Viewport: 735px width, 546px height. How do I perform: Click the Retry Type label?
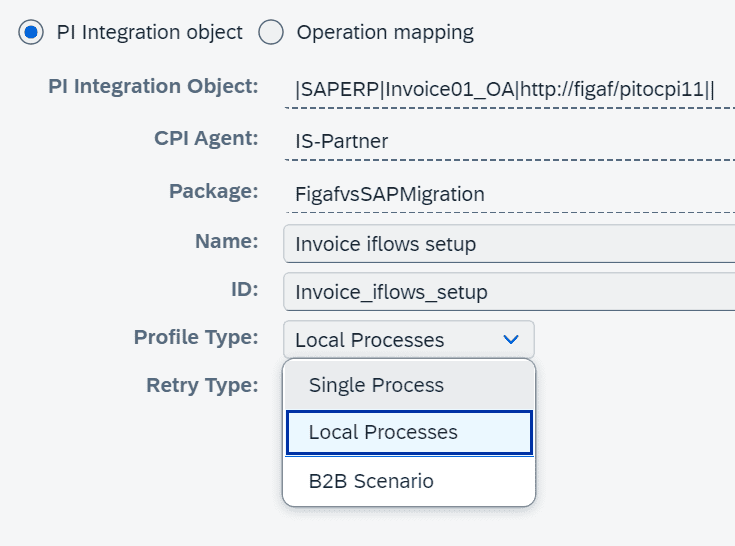[x=202, y=385]
